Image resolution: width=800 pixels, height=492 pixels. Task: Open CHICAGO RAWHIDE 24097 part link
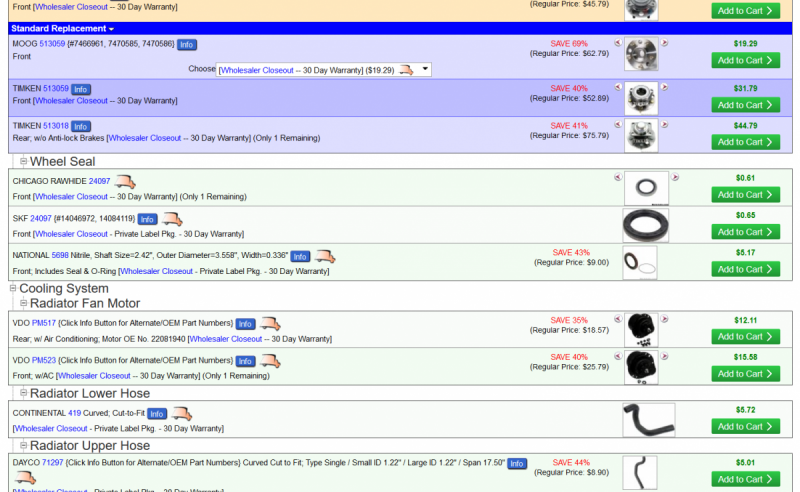pyautogui.click(x=99, y=181)
